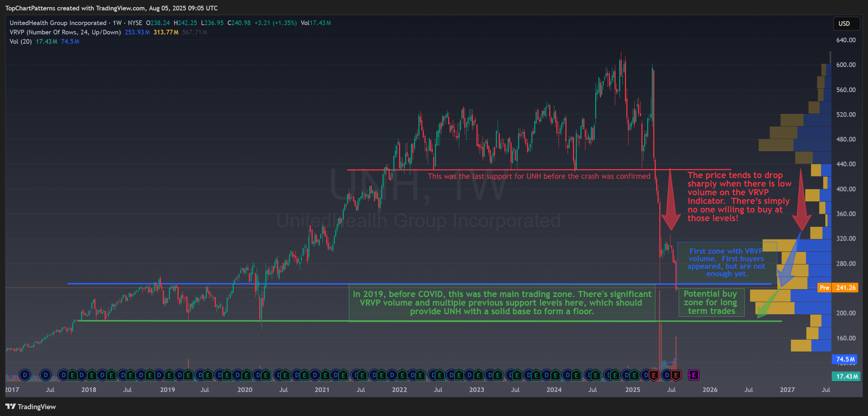Click the change value +3.21 (+1.35%)
868x416 pixels.
(x=276, y=23)
